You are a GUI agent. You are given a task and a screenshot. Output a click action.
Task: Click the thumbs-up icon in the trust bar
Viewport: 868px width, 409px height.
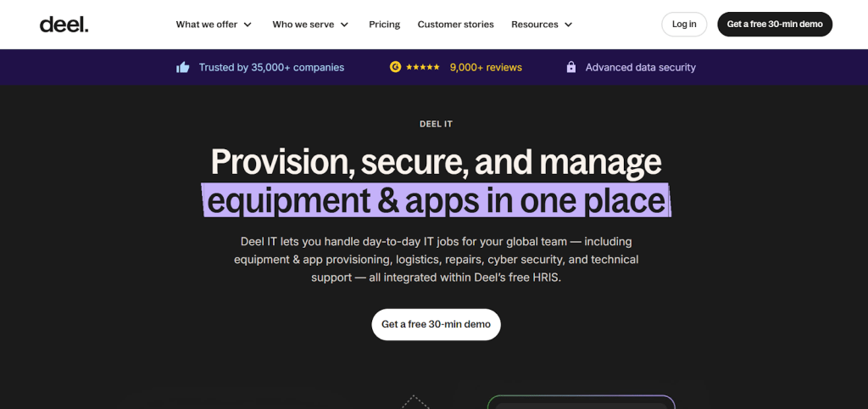point(182,67)
